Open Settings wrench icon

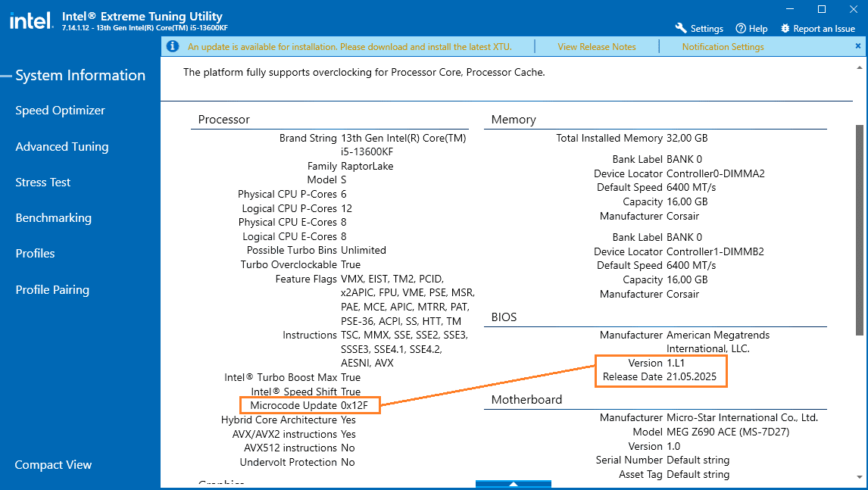(681, 28)
